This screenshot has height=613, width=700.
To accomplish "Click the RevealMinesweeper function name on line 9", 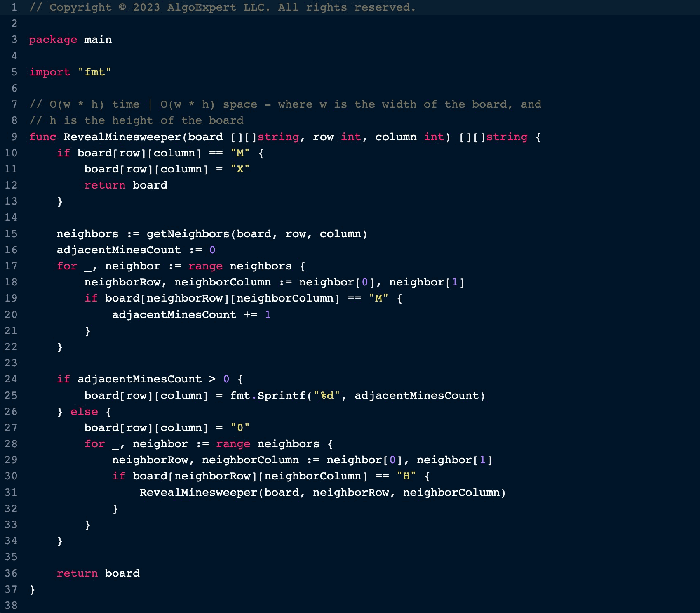I will click(122, 137).
